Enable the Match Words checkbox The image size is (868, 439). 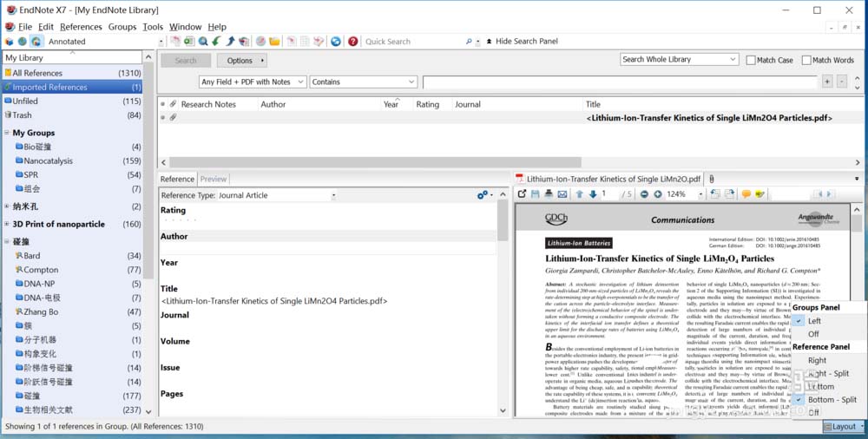[806, 60]
